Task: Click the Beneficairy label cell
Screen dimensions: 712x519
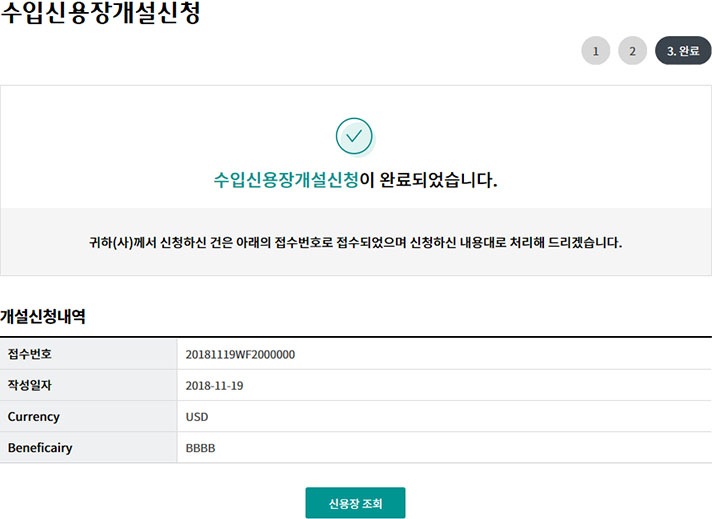Action: point(40,448)
